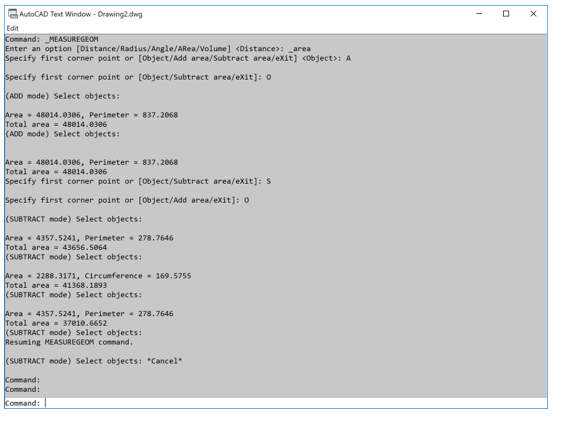
Task: Click the prompt line ending in '<Object>: A'
Action: (178, 58)
